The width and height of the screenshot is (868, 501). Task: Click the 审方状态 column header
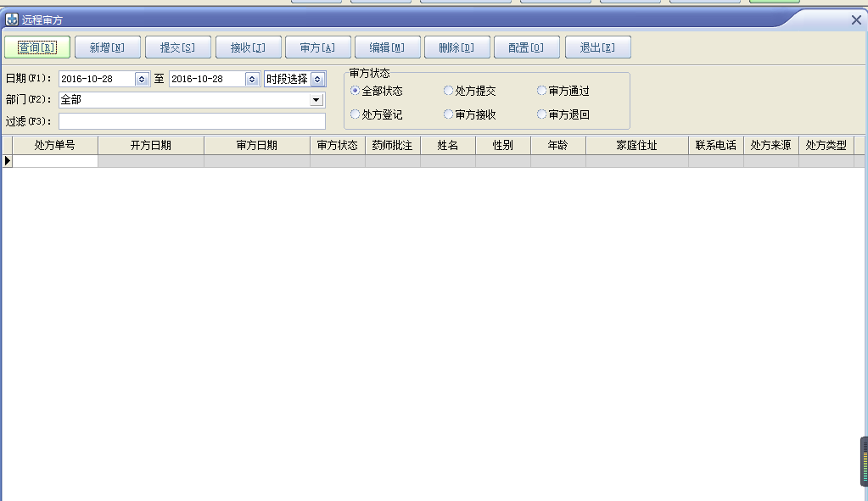(338, 146)
